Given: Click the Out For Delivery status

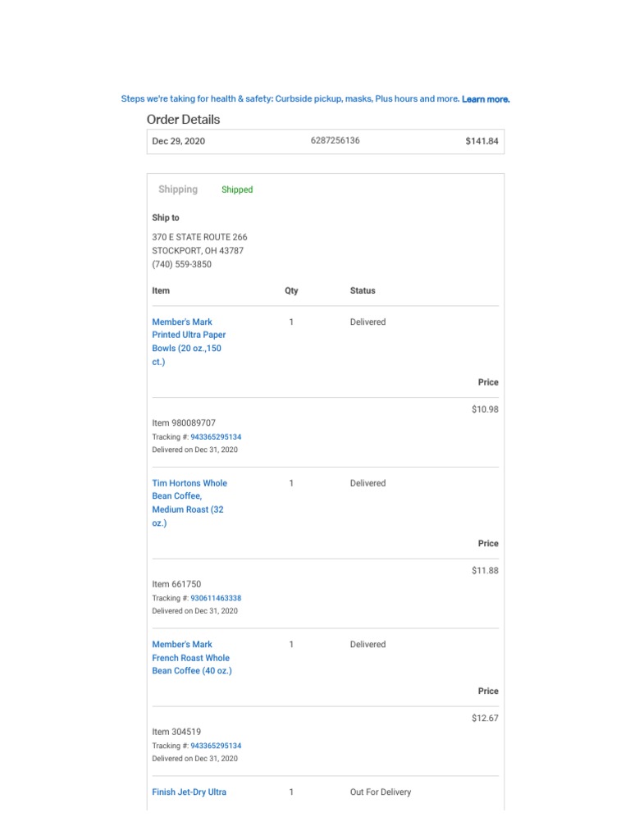Looking at the screenshot, I should click(381, 792).
